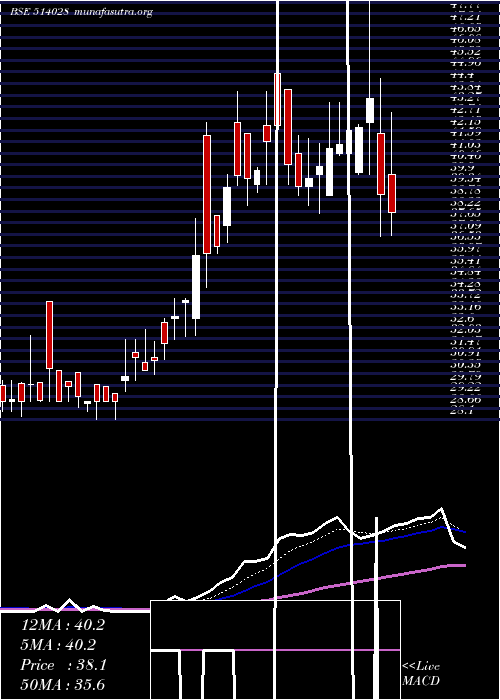Image resolution: width=500 pixels, height=700 pixels.
Task: Click the 35.41 price axis label
Action: tap(465, 261)
